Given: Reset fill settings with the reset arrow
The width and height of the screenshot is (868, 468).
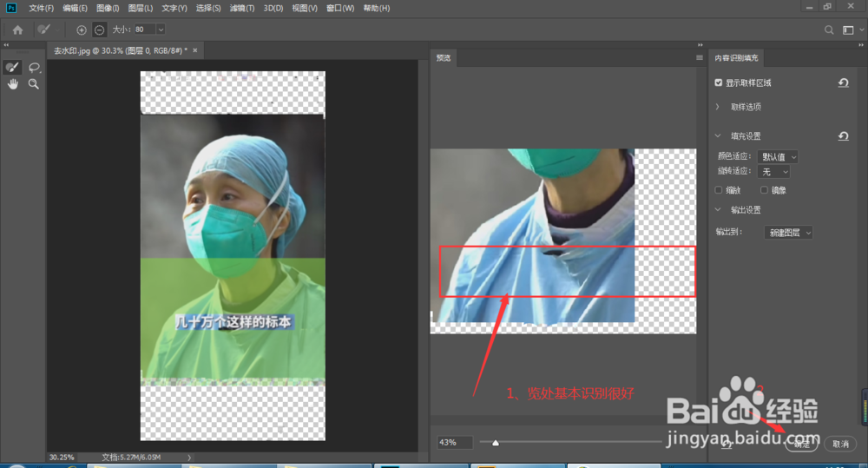Looking at the screenshot, I should coord(843,135).
